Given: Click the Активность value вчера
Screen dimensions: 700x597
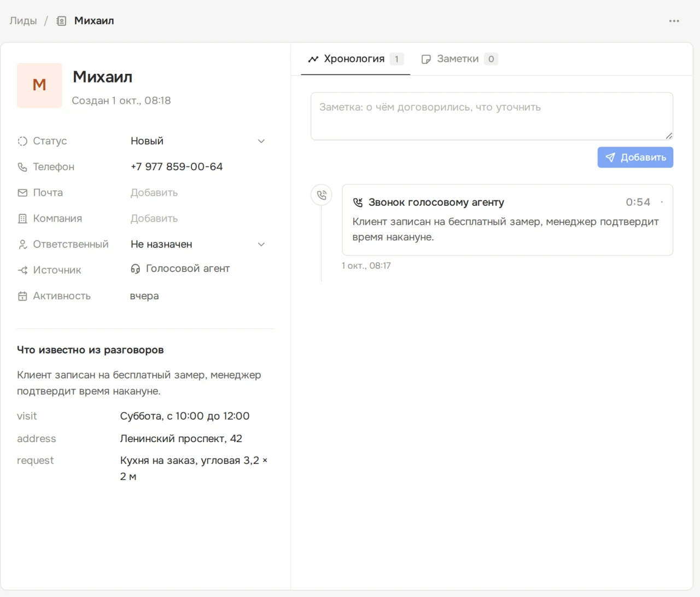Looking at the screenshot, I should (144, 296).
